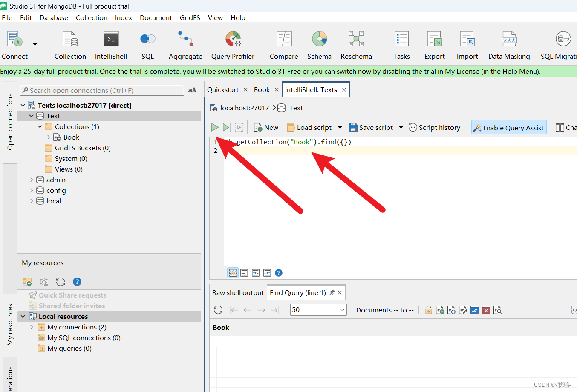Image resolution: width=577 pixels, height=392 pixels.
Task: Click the My resources help icon
Action: pyautogui.click(x=77, y=282)
